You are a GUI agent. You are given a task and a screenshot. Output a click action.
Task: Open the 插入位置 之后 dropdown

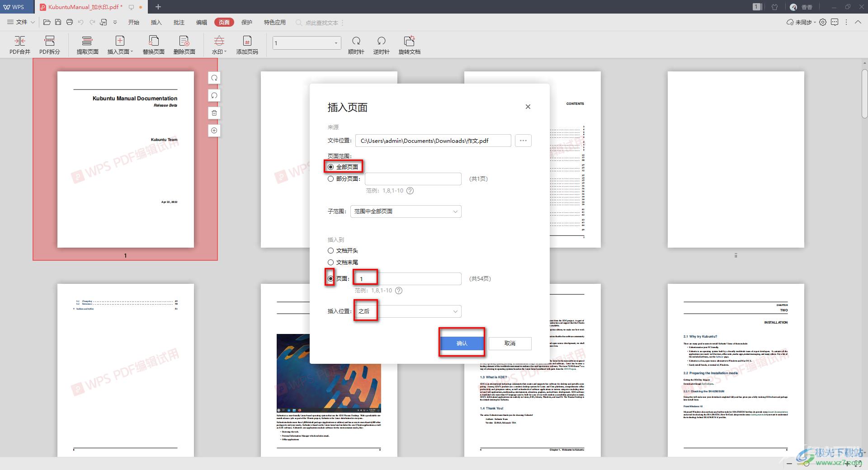pyautogui.click(x=408, y=311)
